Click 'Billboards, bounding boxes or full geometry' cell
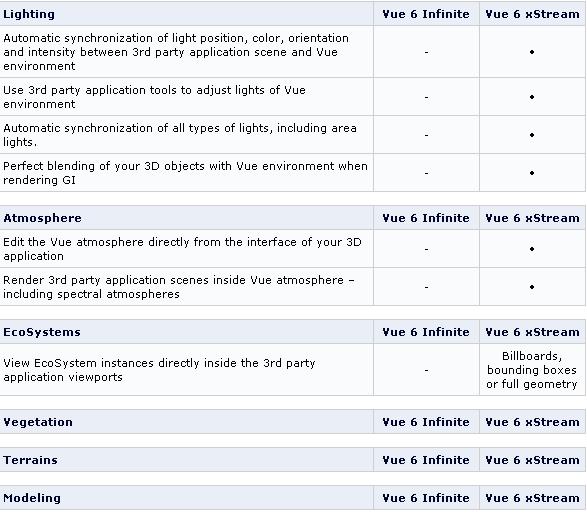The width and height of the screenshot is (587, 513). click(x=532, y=370)
